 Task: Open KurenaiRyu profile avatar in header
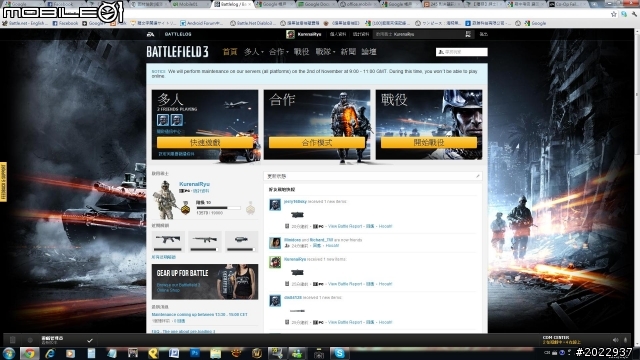[290, 34]
